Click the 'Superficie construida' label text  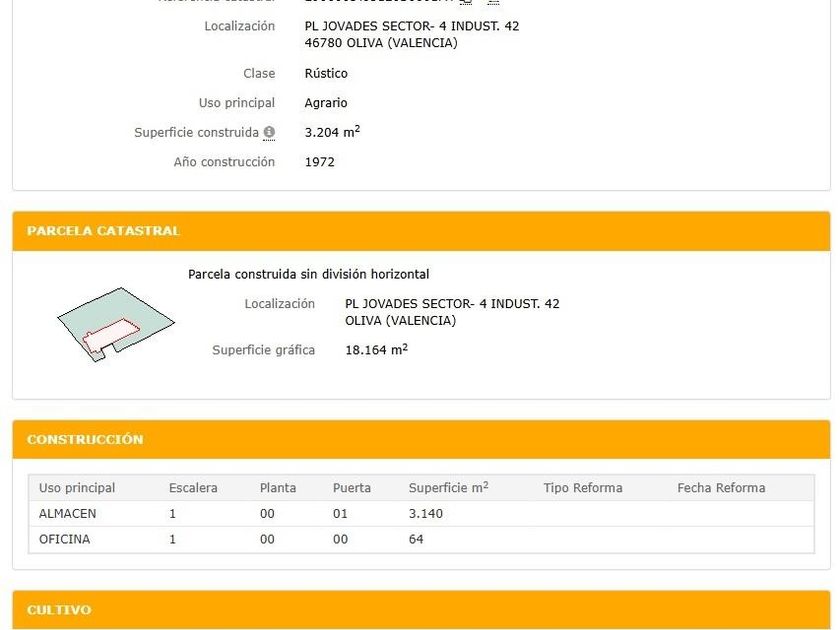(x=197, y=132)
